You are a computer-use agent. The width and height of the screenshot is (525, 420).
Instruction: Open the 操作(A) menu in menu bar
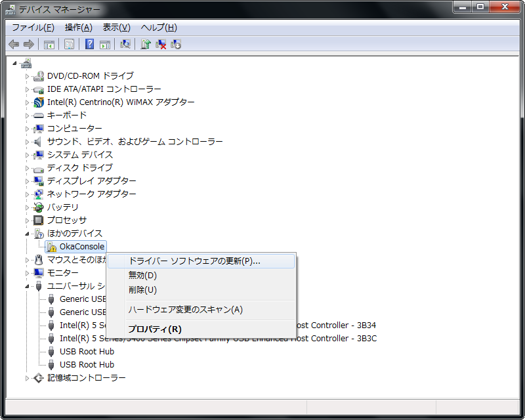click(78, 28)
